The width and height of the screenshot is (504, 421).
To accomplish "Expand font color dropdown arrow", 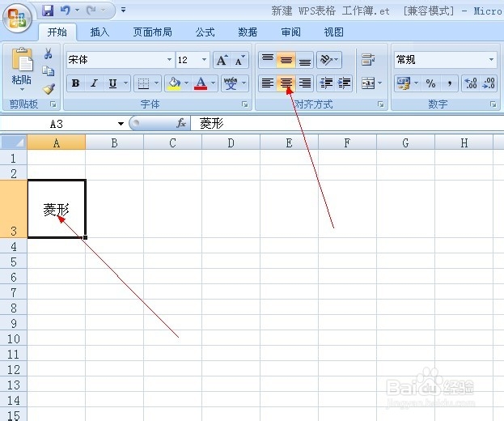I will [x=213, y=83].
